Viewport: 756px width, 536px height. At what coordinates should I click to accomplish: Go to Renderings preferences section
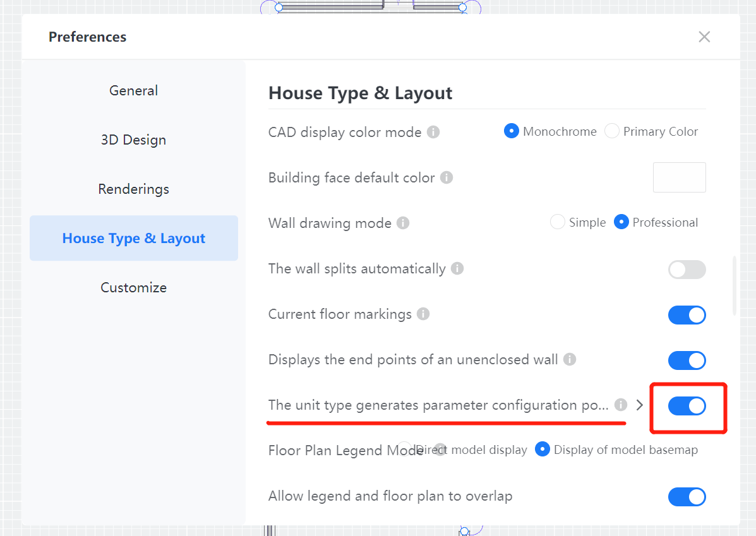coord(134,189)
